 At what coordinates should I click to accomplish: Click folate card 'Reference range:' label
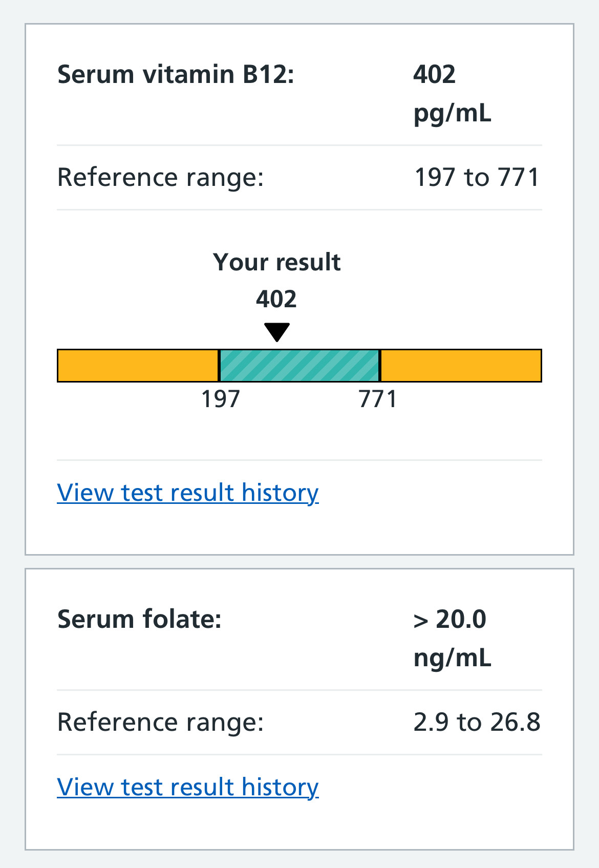pyautogui.click(x=160, y=722)
